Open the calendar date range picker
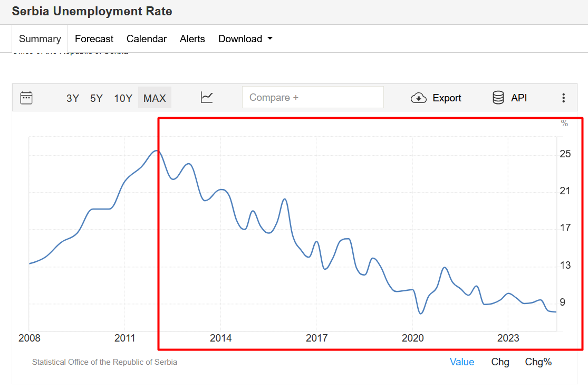Screen dimensions: 588x388 (26, 98)
